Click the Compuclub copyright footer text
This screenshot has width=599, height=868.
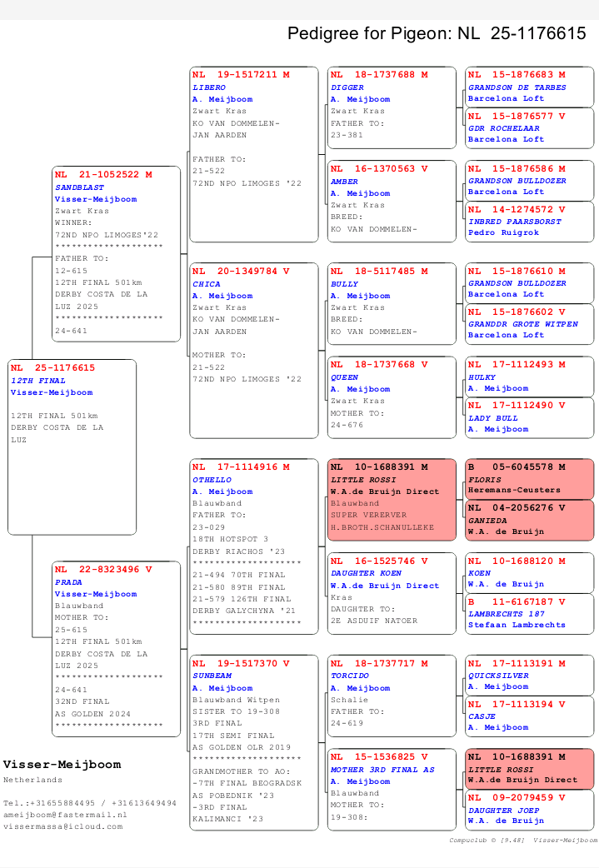click(x=523, y=841)
